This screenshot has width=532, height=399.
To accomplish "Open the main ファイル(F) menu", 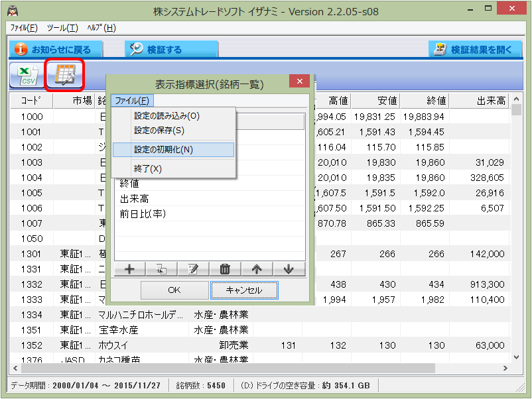I will [x=24, y=28].
